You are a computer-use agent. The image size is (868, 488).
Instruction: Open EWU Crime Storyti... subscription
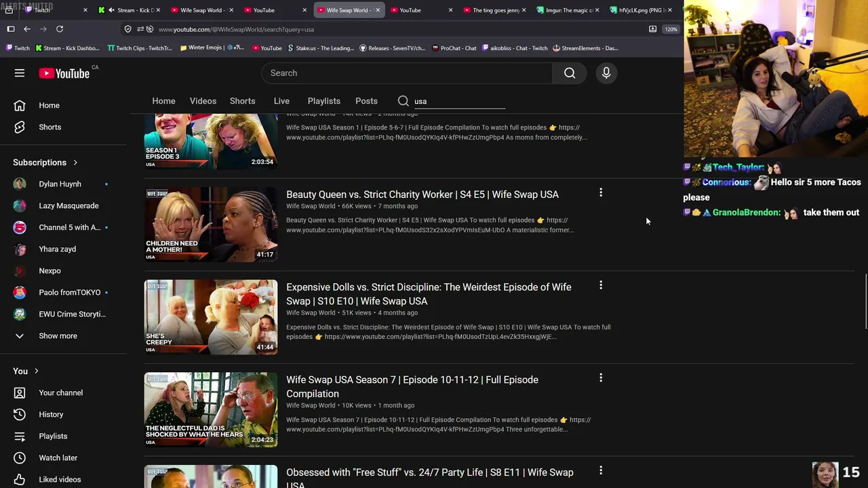(63, 314)
